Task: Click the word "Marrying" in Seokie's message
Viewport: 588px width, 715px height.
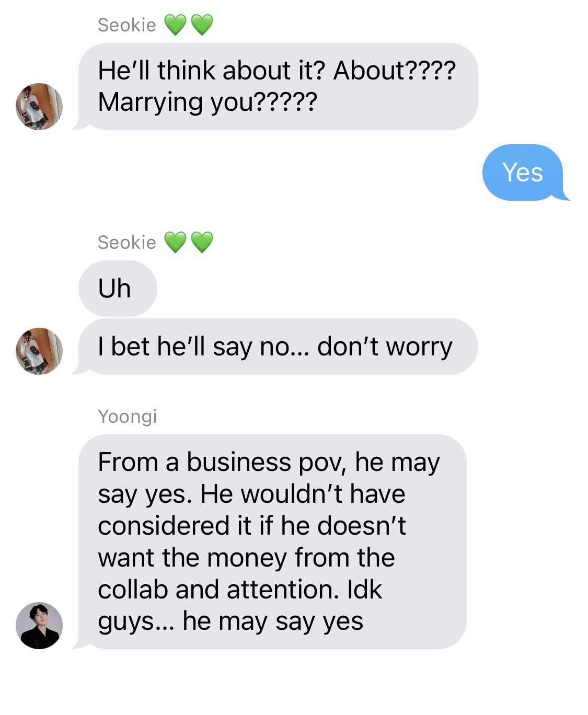Action: (x=150, y=102)
